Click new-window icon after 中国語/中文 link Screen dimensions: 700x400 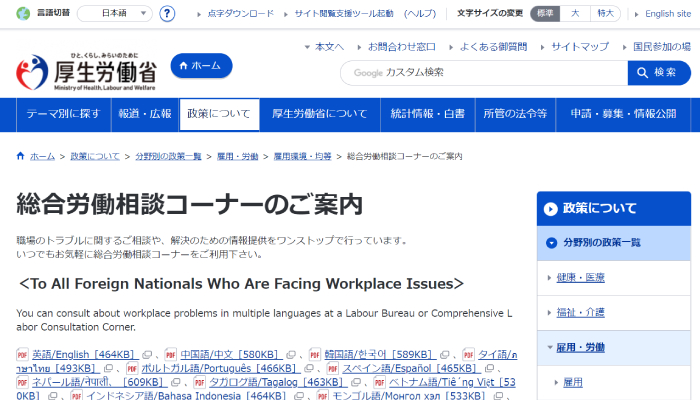(x=291, y=355)
